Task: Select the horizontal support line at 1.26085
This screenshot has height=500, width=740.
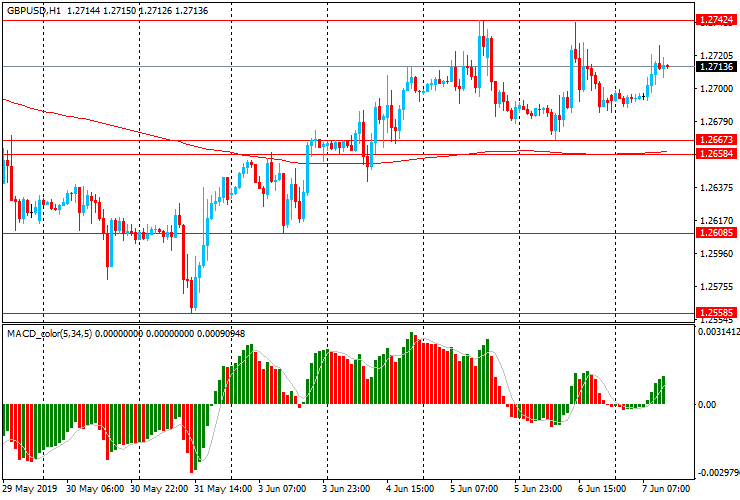Action: point(400,233)
